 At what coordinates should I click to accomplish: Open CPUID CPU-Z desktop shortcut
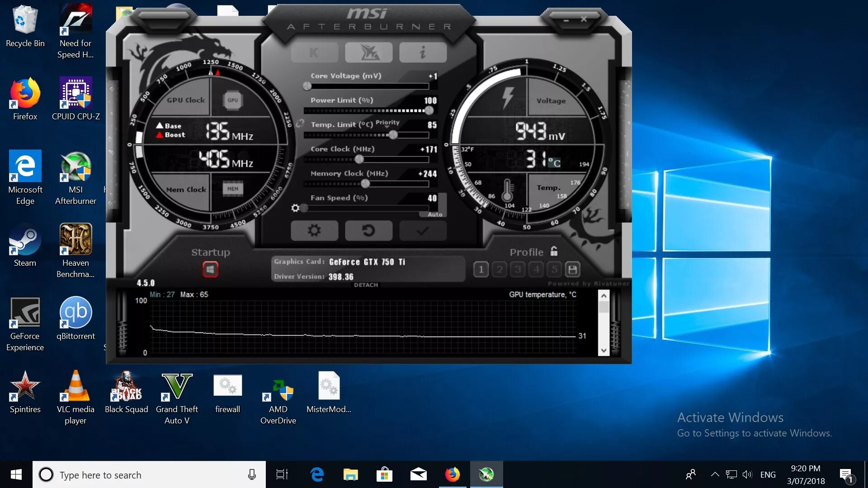pos(75,99)
